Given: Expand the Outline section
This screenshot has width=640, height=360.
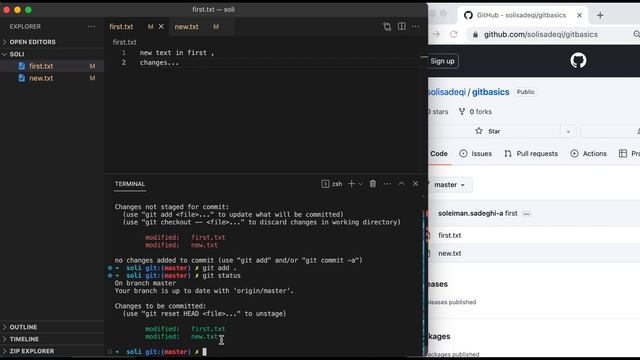Looking at the screenshot, I should click(x=52, y=327).
